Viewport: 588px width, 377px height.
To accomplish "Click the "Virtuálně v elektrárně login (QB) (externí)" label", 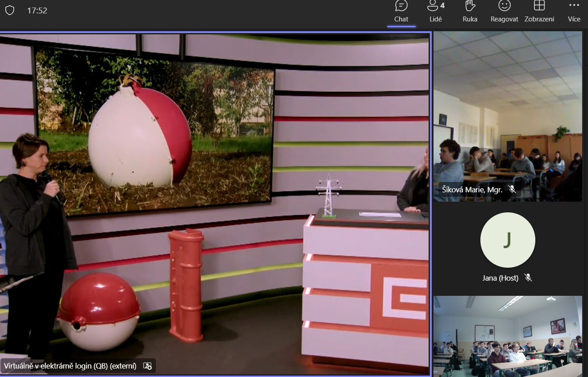I will click(x=70, y=366).
